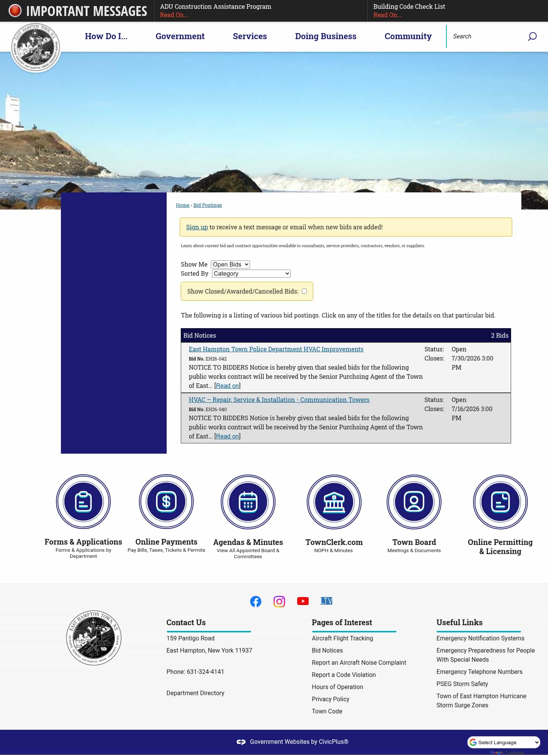Open the Community menu
Image resolution: width=548 pixels, height=756 pixels.
coord(408,37)
